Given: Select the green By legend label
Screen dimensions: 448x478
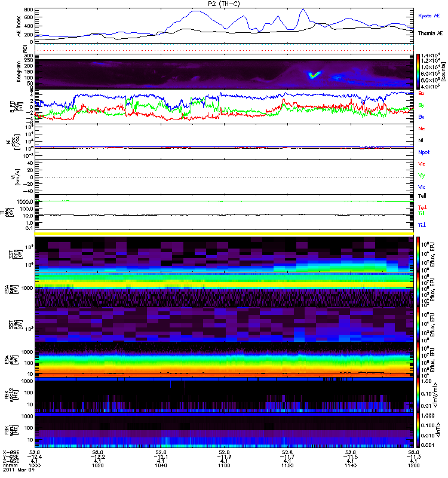Looking at the screenshot, I should [422, 105].
